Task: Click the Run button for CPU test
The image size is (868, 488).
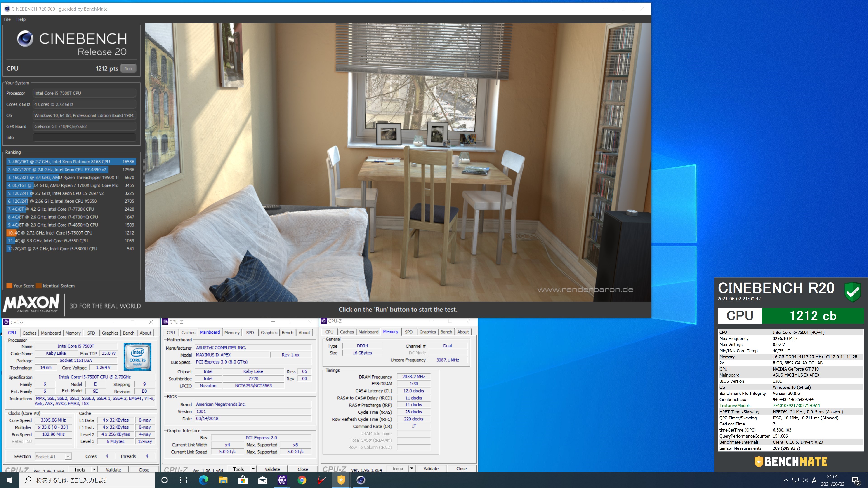Action: (128, 68)
